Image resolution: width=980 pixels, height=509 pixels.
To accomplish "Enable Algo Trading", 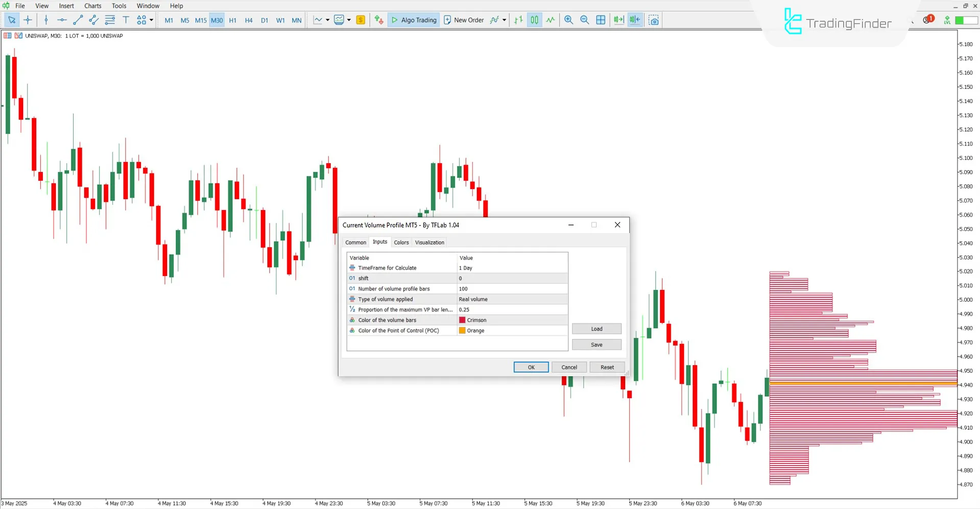I will [414, 20].
